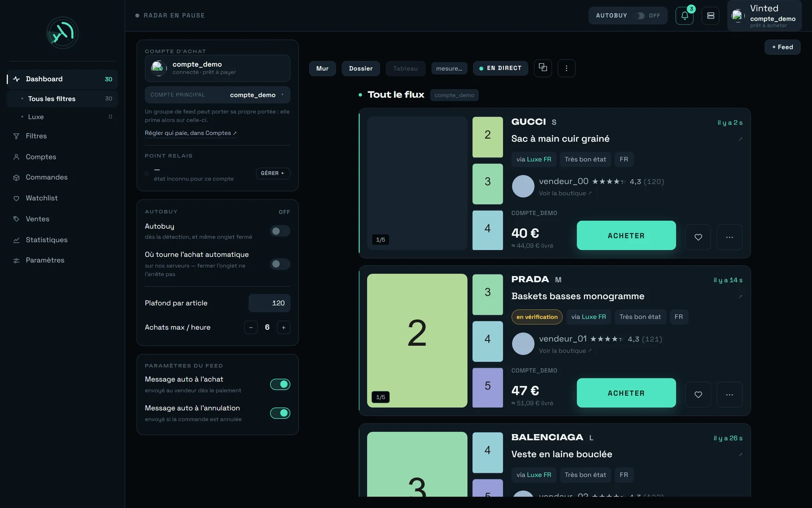
Task: Open Paramètres from the sliders icon
Action: click(17, 260)
